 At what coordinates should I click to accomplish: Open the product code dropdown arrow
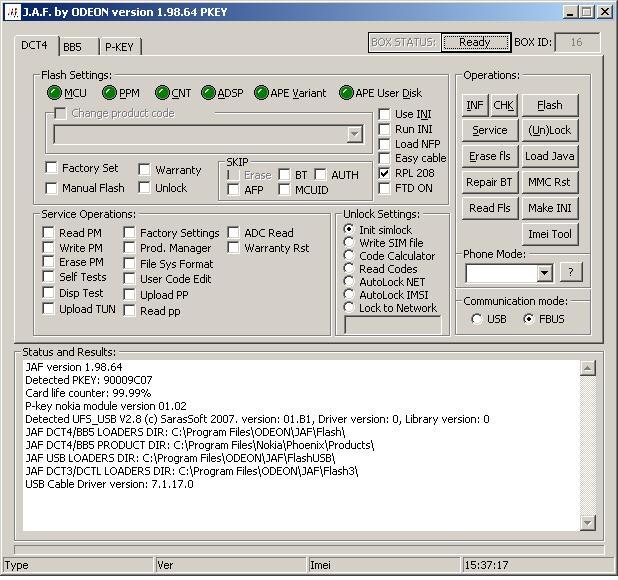(355, 135)
